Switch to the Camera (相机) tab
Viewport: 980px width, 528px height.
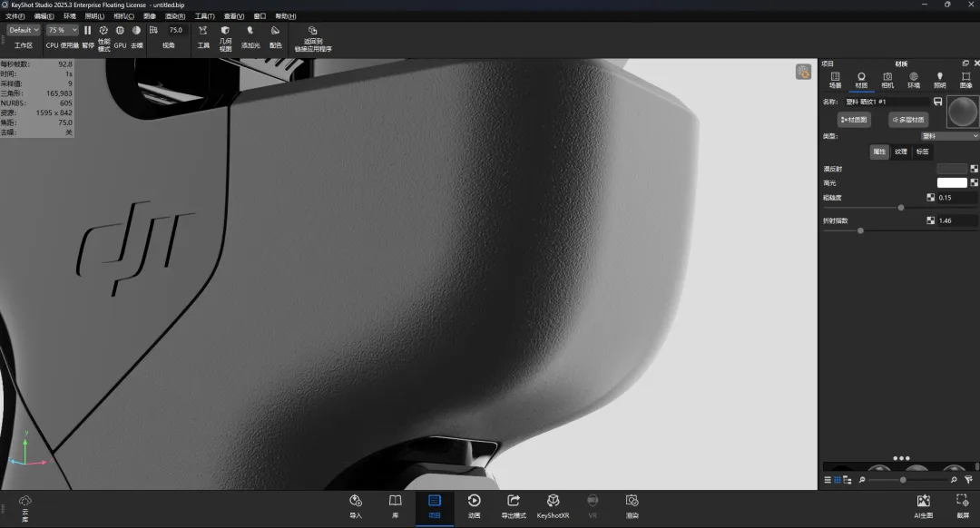pyautogui.click(x=887, y=80)
